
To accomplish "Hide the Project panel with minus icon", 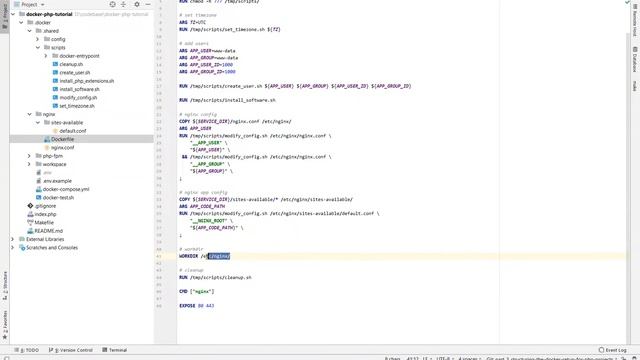I will click(x=148, y=4).
